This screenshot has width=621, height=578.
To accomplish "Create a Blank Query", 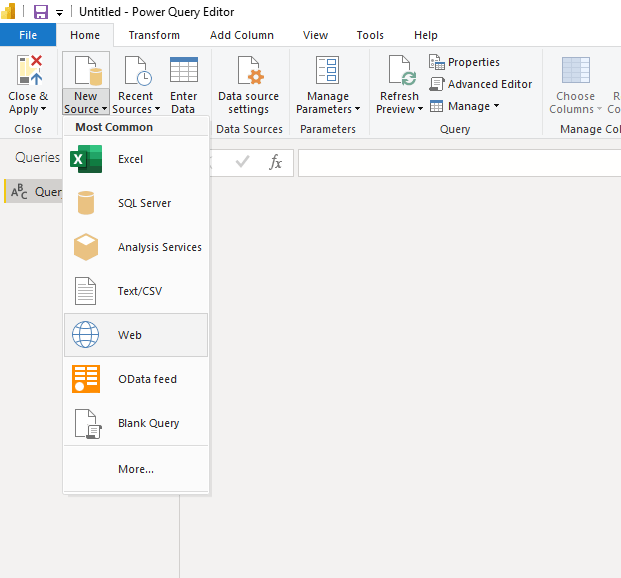I will (136, 423).
